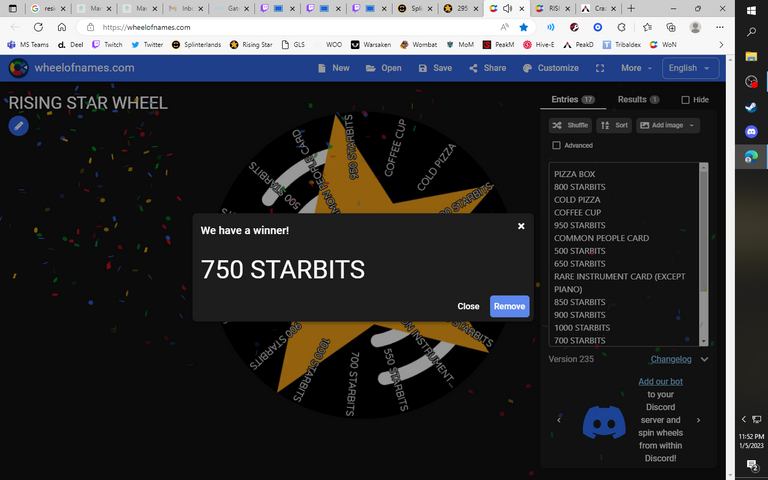This screenshot has height=480, width=768.
Task: Open the Changelog link
Action: tap(671, 360)
